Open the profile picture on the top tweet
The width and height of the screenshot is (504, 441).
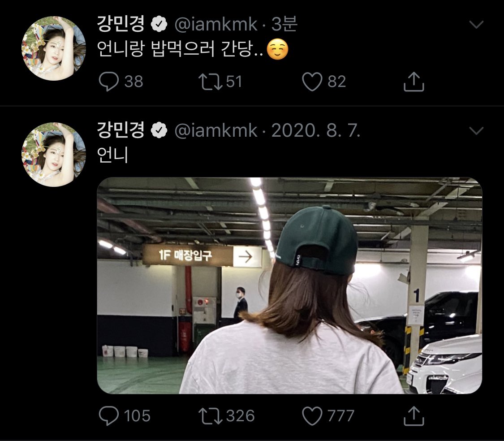click(54, 48)
